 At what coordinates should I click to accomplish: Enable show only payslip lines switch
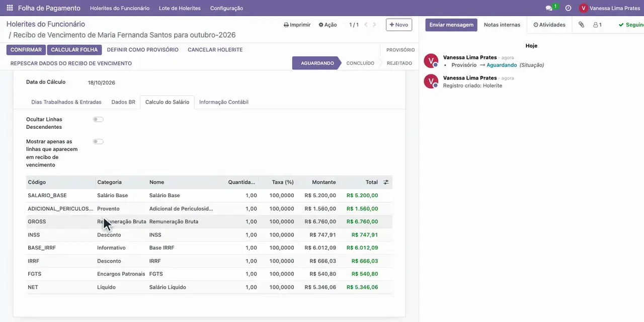[x=98, y=141]
